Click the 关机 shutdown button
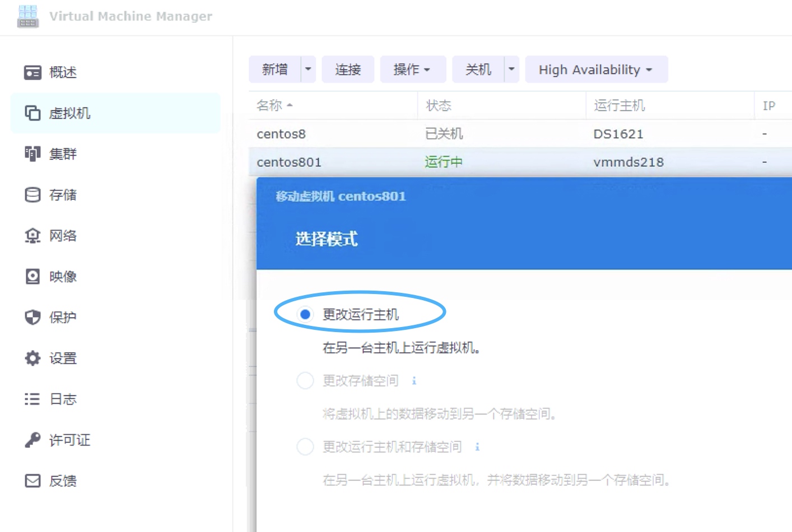This screenshot has height=532, width=792. tap(478, 69)
